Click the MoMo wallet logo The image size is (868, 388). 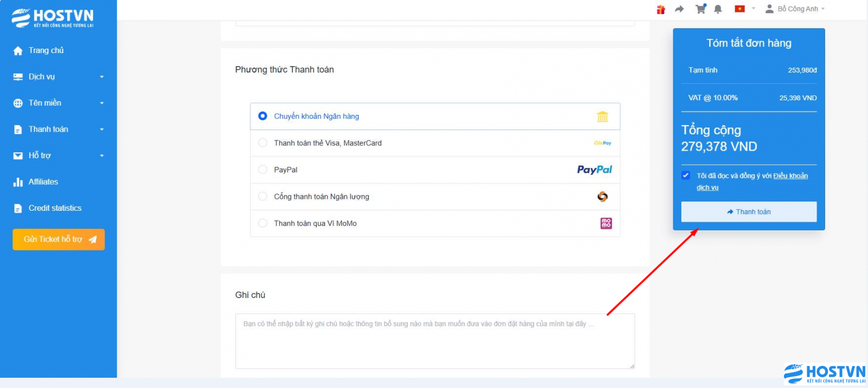pos(606,223)
